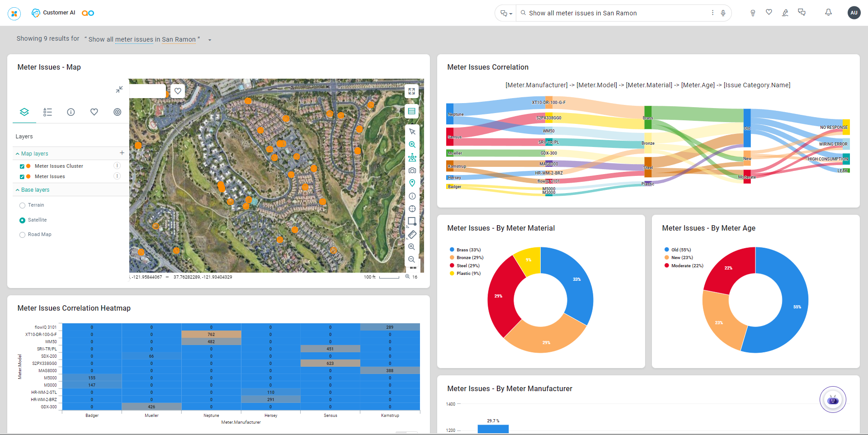Click the microphone voice search icon
This screenshot has height=435, width=868.
click(723, 13)
